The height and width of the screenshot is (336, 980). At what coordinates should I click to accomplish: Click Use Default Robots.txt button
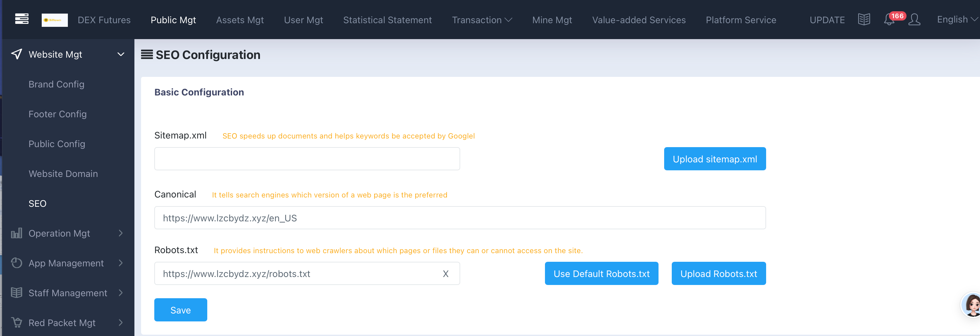tap(602, 273)
